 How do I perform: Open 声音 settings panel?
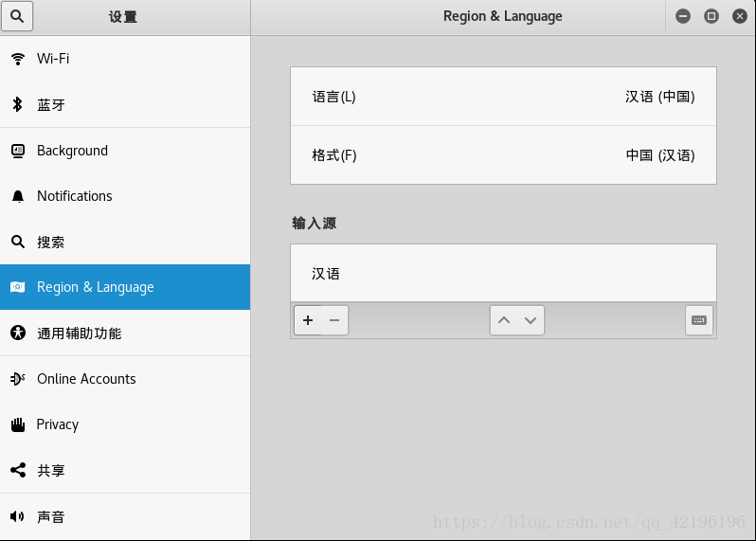[125, 516]
